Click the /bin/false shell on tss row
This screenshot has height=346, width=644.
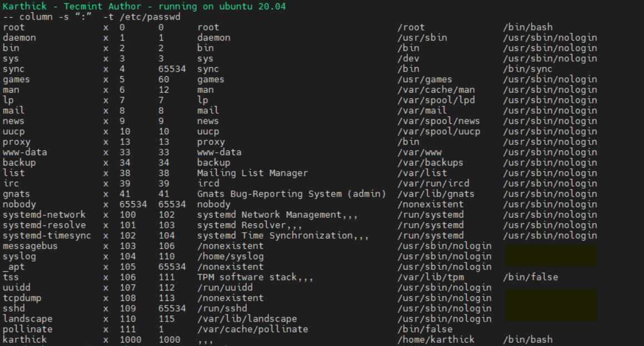[530, 277]
